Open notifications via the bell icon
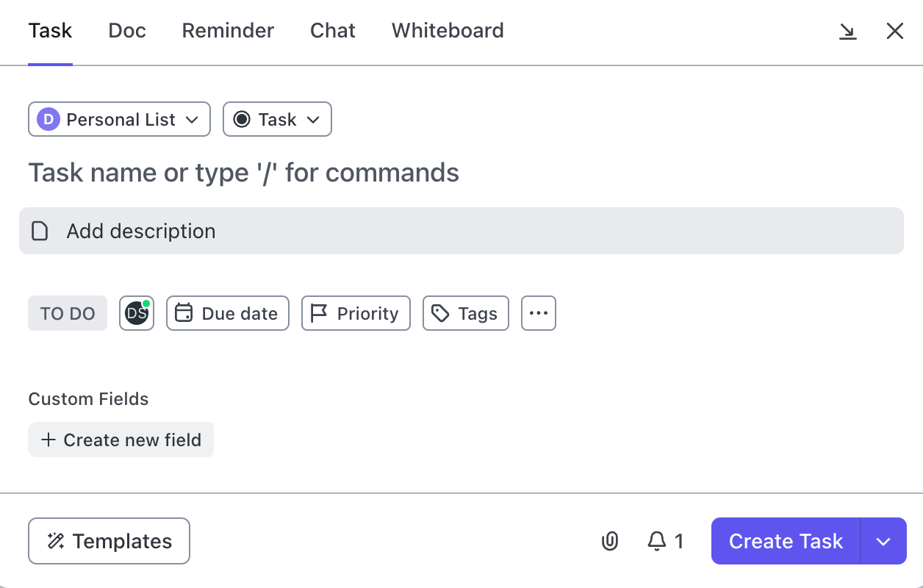 pyautogui.click(x=656, y=542)
